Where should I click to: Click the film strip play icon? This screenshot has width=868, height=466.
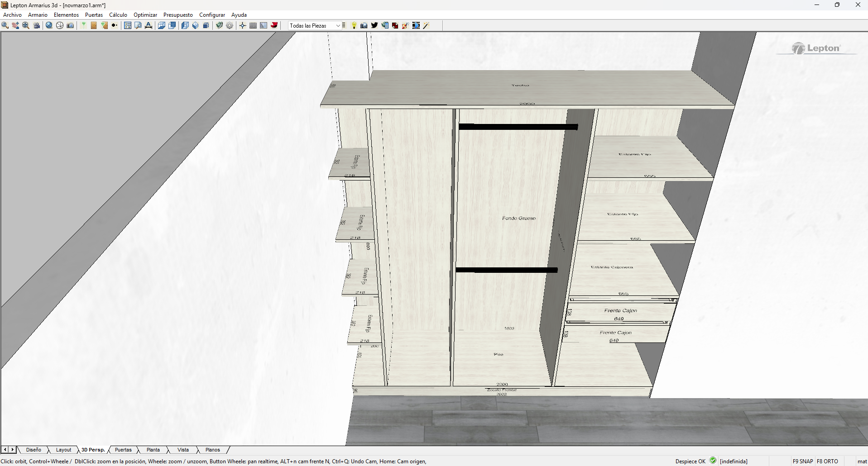[416, 25]
